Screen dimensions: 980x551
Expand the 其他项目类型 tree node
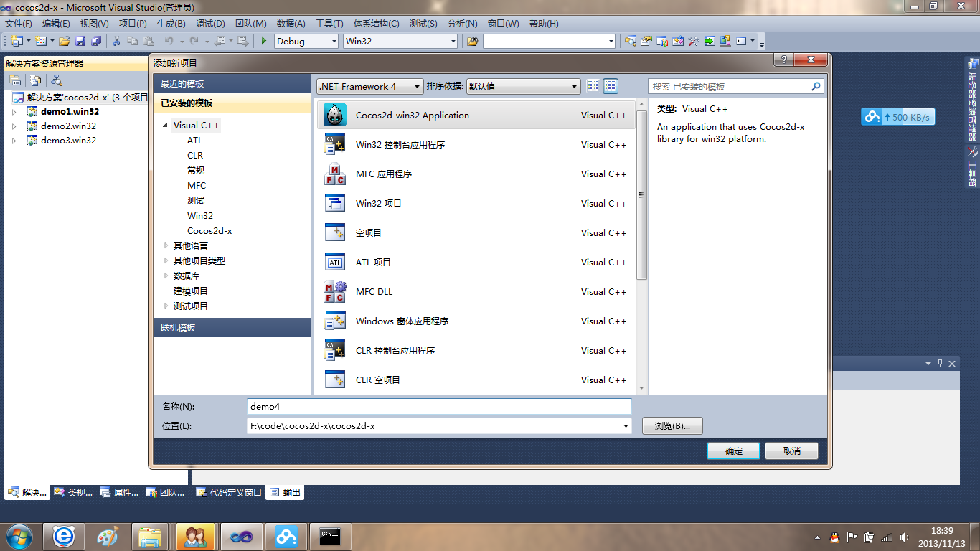[166, 260]
